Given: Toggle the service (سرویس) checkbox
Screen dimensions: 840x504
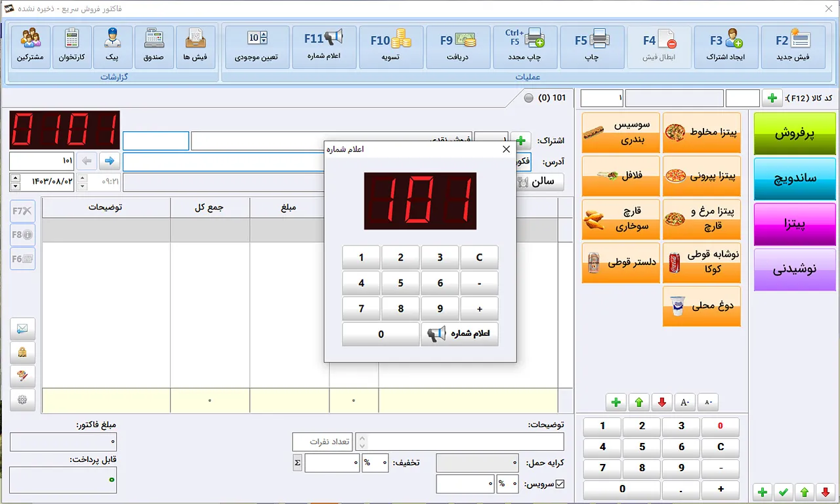Looking at the screenshot, I should tap(560, 485).
